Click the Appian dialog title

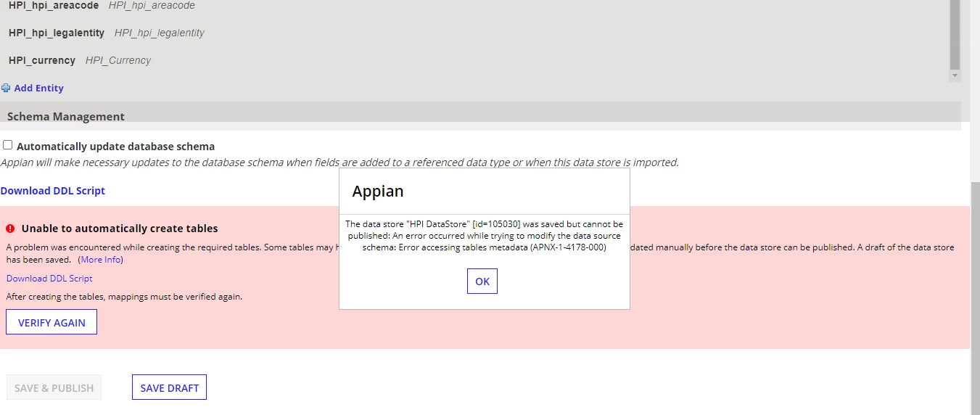(378, 192)
